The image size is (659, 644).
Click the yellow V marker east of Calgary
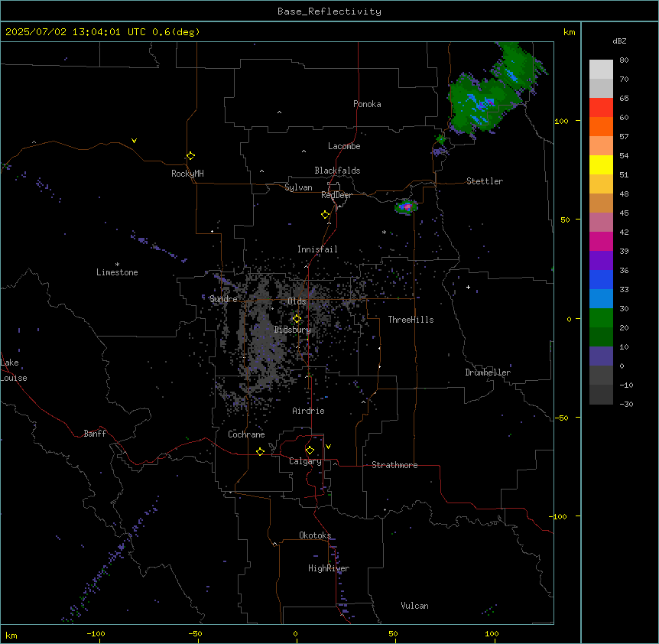pos(328,447)
